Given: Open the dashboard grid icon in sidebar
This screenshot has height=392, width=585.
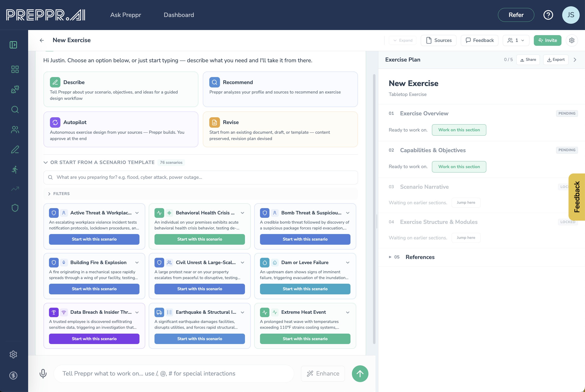Looking at the screenshot, I should click(15, 69).
